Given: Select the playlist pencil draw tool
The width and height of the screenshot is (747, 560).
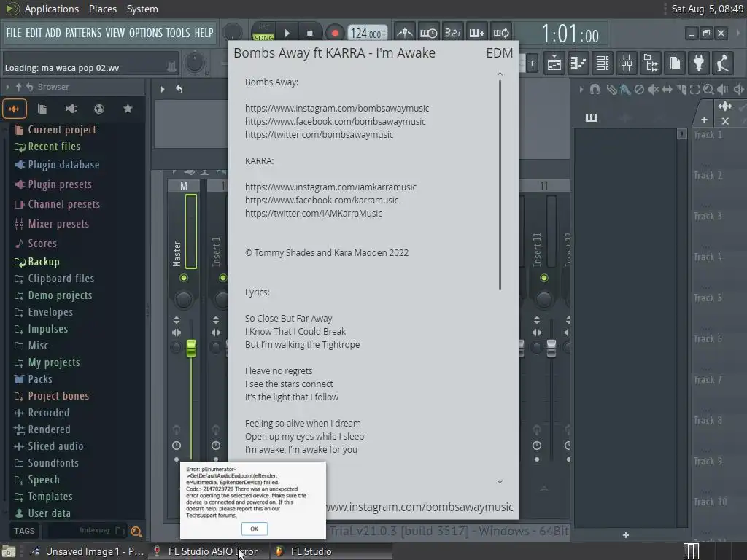Looking at the screenshot, I should (x=611, y=89).
